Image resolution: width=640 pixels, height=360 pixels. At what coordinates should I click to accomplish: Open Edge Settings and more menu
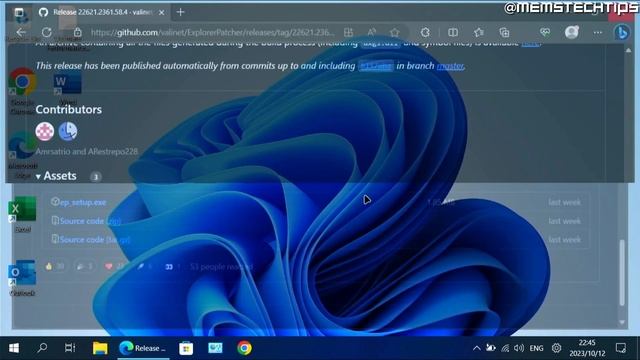point(598,32)
